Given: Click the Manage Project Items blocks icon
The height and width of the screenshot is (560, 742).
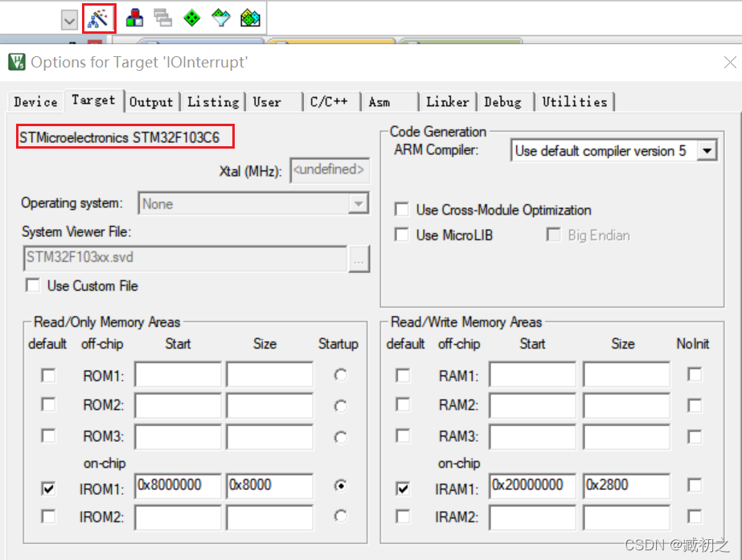Looking at the screenshot, I should [x=135, y=18].
